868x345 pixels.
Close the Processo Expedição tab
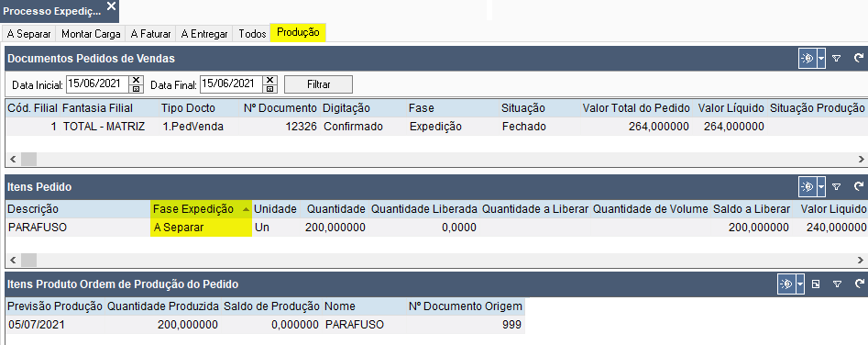point(111,6)
